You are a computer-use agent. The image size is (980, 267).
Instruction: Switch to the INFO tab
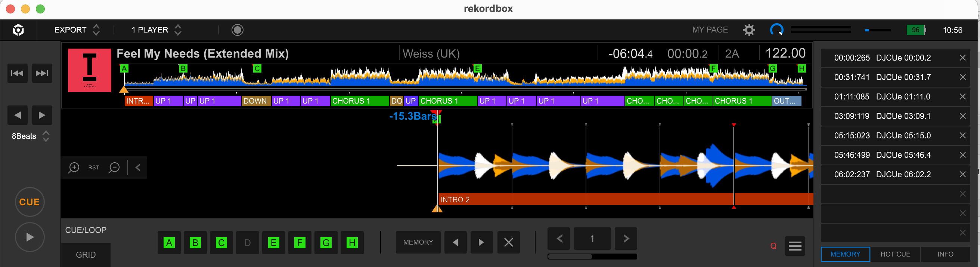(945, 254)
